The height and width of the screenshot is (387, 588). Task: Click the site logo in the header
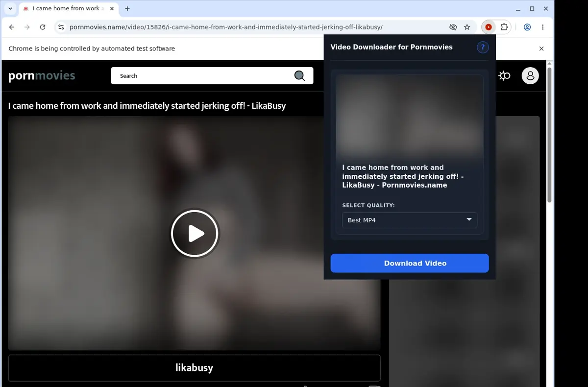[42, 75]
